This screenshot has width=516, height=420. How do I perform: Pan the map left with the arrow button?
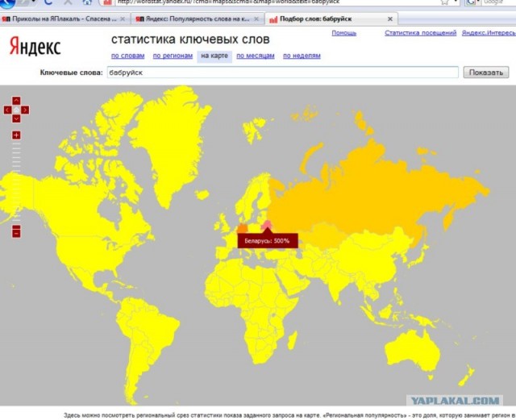tap(7, 110)
